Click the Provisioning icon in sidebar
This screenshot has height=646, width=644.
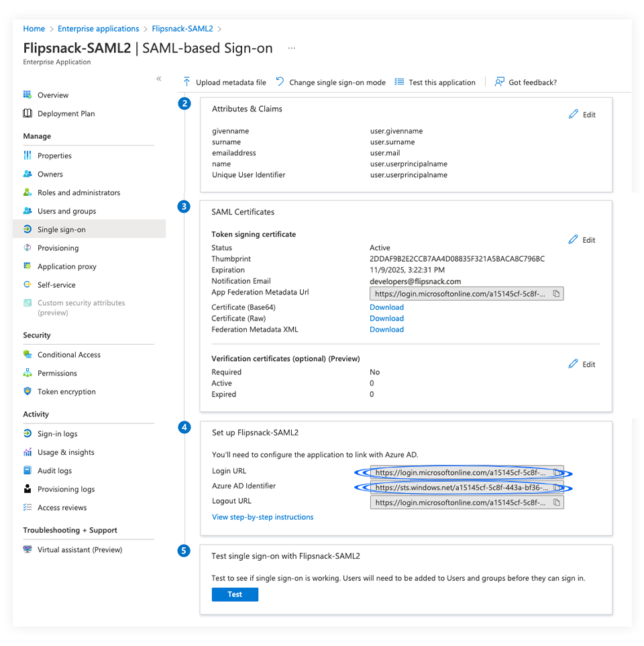click(28, 248)
